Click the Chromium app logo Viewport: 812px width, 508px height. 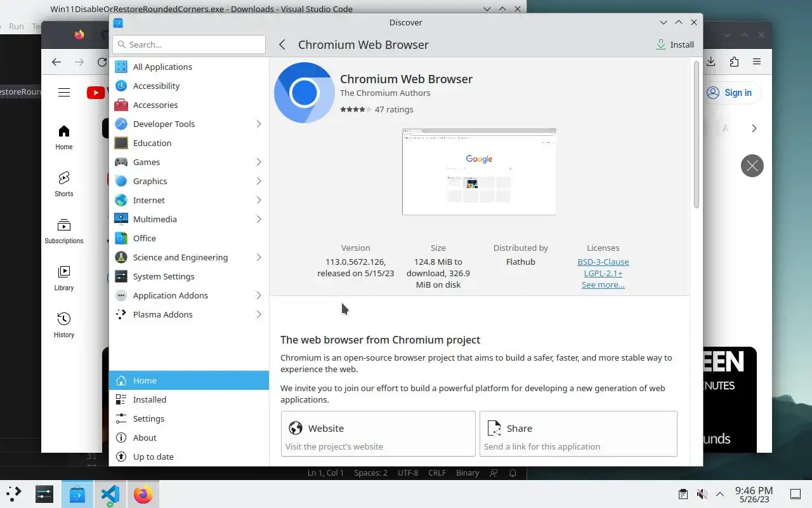(x=304, y=93)
